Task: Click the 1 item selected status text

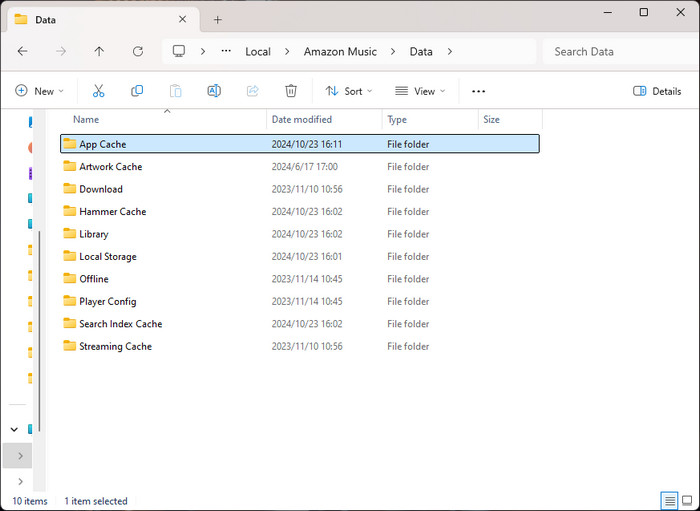Action: pyautogui.click(x=96, y=501)
